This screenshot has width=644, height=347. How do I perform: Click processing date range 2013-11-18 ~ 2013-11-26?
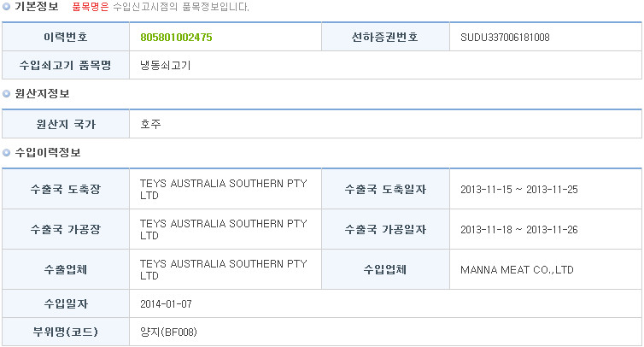coord(518,229)
